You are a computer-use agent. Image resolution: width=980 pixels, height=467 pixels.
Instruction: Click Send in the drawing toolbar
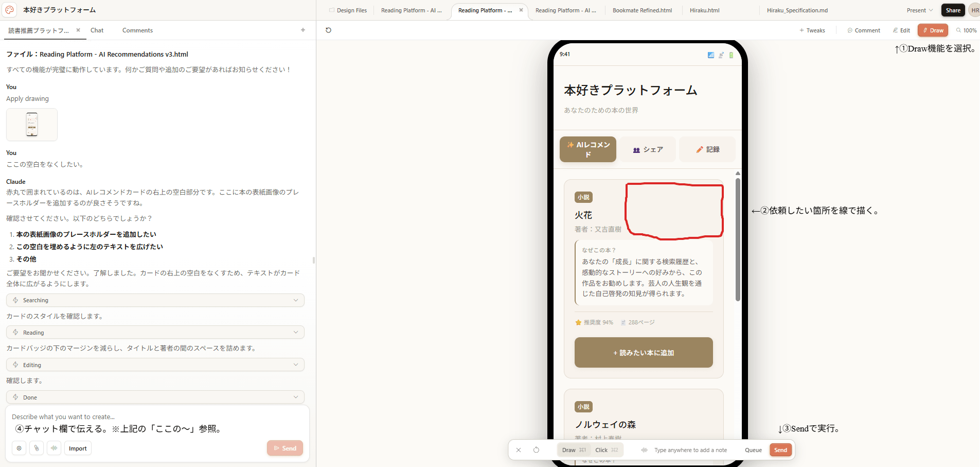780,450
